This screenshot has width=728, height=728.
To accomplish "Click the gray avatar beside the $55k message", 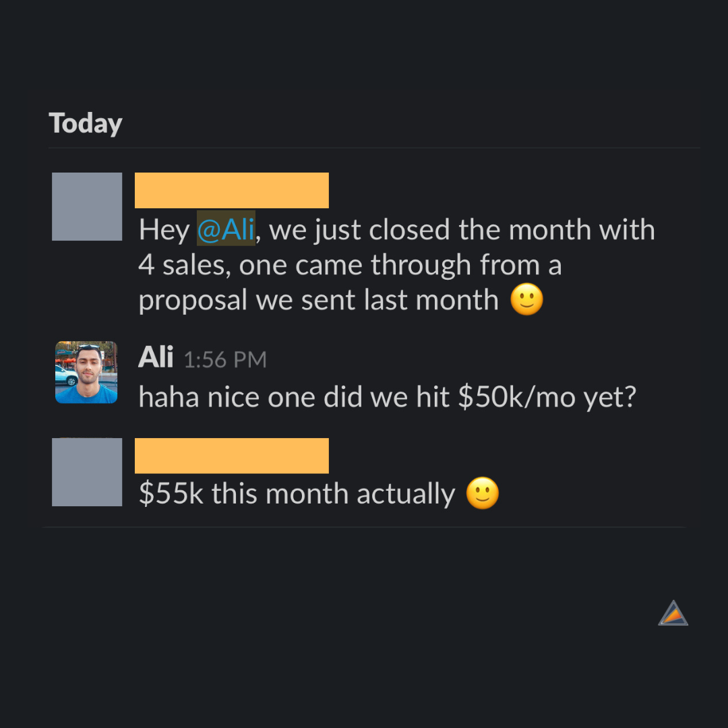I will [x=87, y=472].
